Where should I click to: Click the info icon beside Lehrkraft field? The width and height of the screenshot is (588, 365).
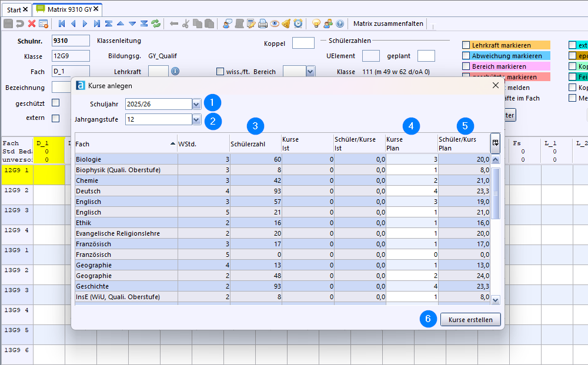(175, 71)
